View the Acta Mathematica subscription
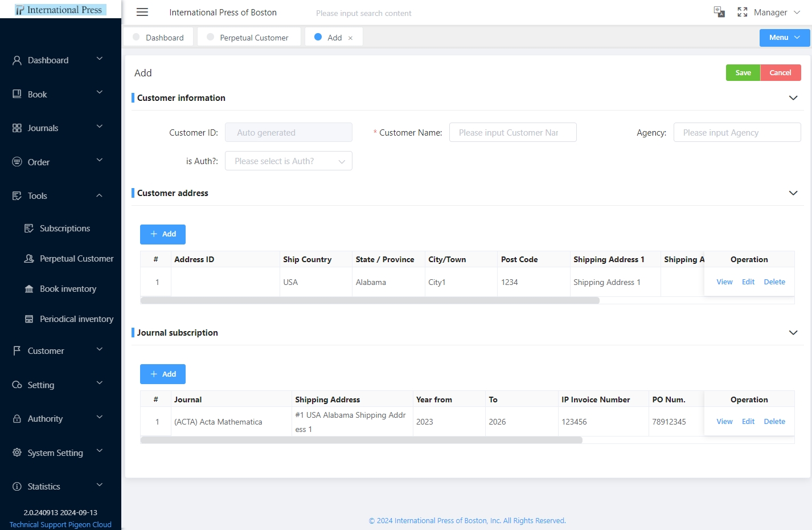This screenshot has width=812, height=530. pos(724,422)
